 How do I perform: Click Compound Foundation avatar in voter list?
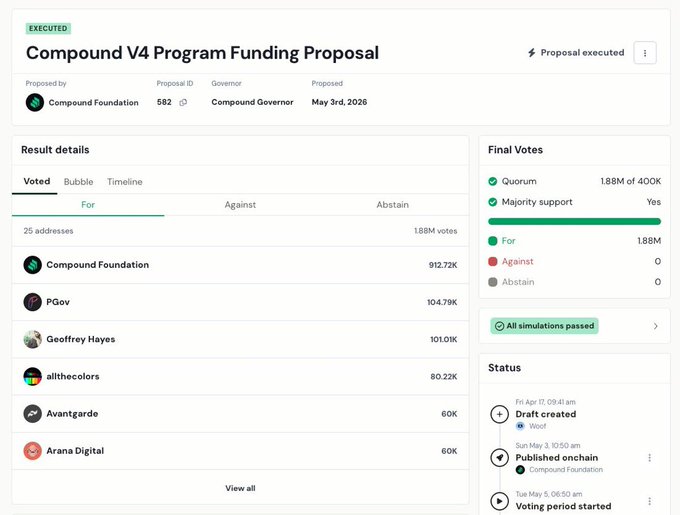[x=33, y=265]
